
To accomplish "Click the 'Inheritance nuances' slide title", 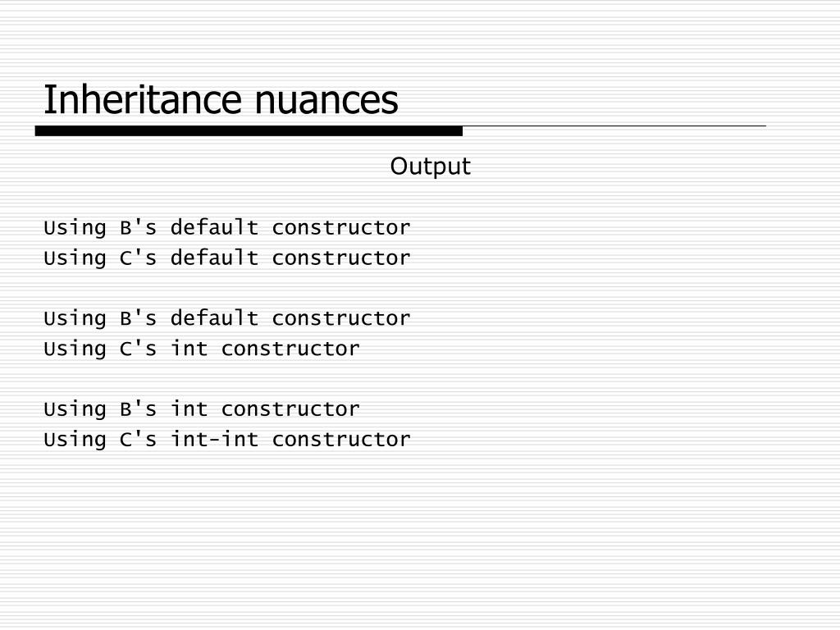I will point(221,99).
